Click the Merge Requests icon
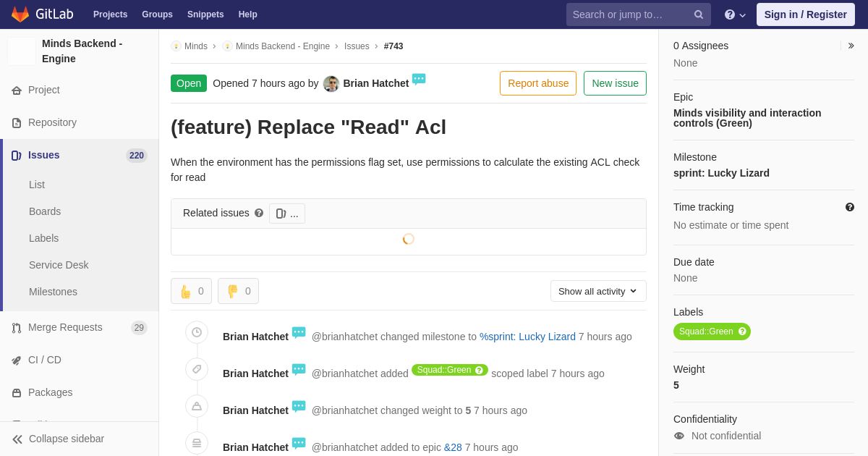 point(17,328)
